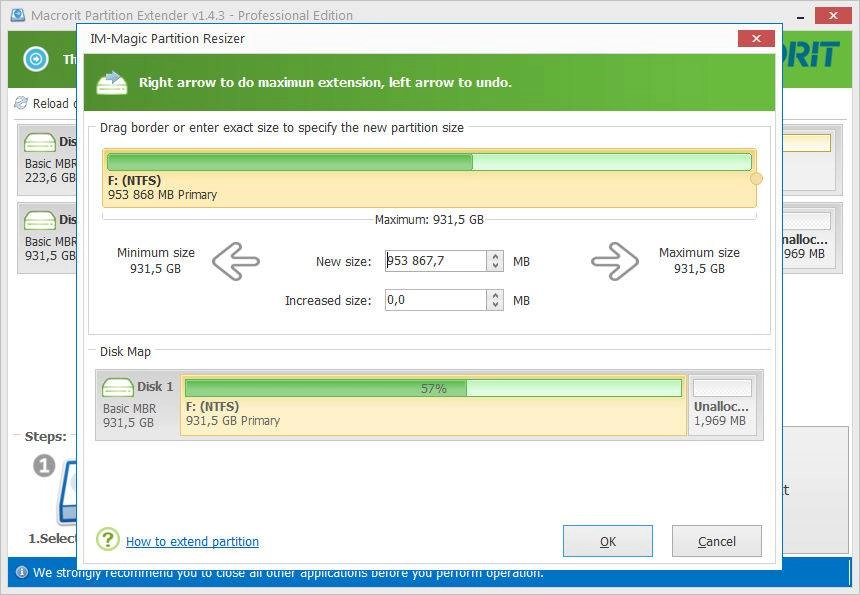Image resolution: width=860 pixels, height=595 pixels.
Task: Minimize the Macrorit Partition Extender window
Action: click(x=801, y=16)
